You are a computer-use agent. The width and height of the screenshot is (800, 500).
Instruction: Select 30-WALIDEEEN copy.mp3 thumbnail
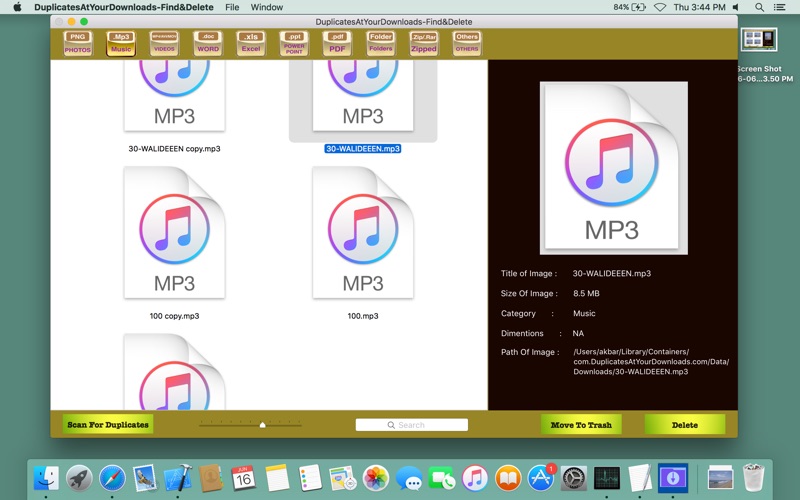(174, 95)
